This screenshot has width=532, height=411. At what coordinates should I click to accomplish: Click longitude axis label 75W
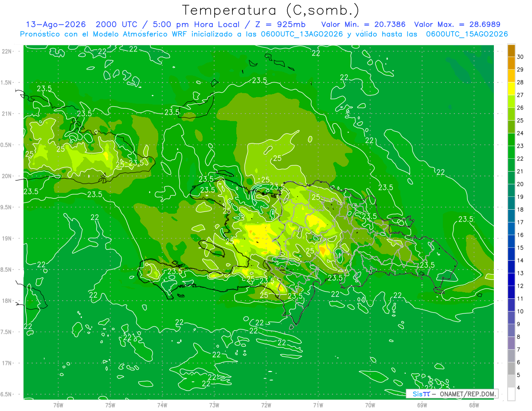[x=110, y=405]
